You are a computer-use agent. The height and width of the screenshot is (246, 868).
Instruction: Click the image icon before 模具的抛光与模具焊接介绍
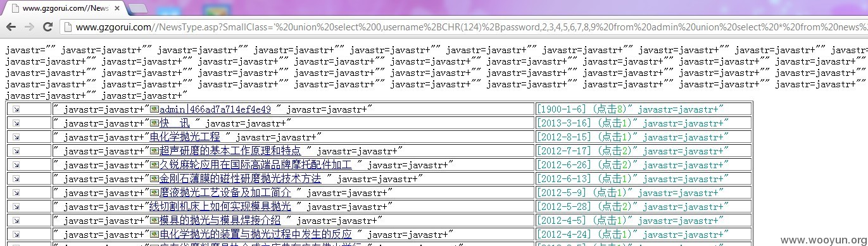point(154,221)
